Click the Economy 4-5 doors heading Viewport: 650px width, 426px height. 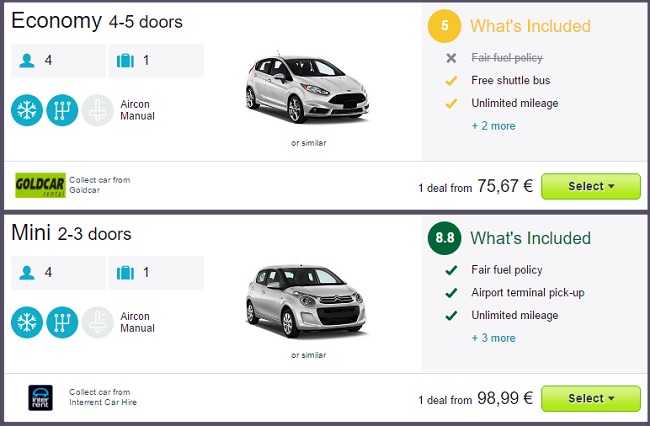pos(97,21)
